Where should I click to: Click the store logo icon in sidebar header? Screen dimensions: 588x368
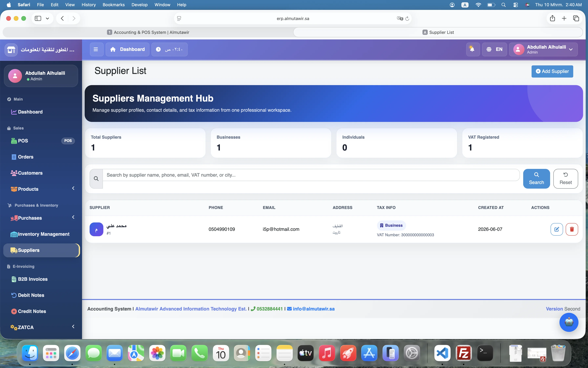(x=11, y=50)
